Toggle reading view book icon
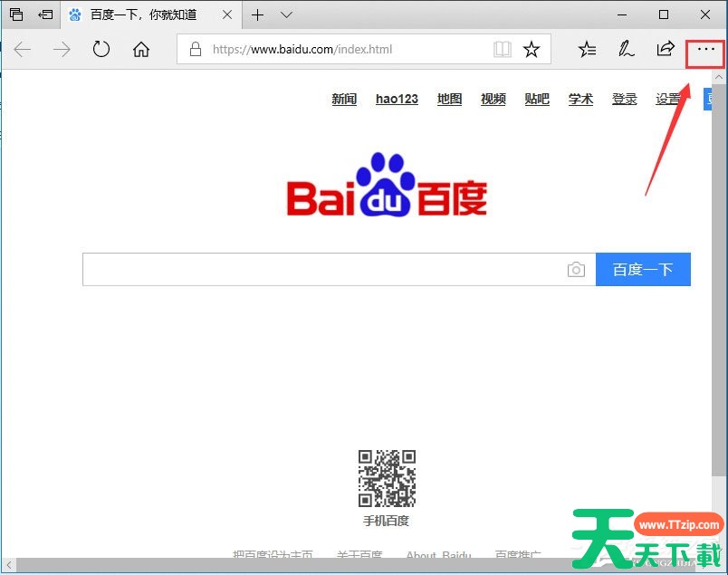This screenshot has height=575, width=728. click(x=503, y=49)
